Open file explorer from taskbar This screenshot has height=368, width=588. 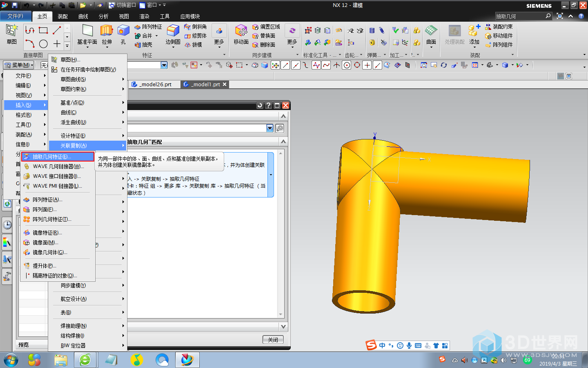(x=60, y=360)
